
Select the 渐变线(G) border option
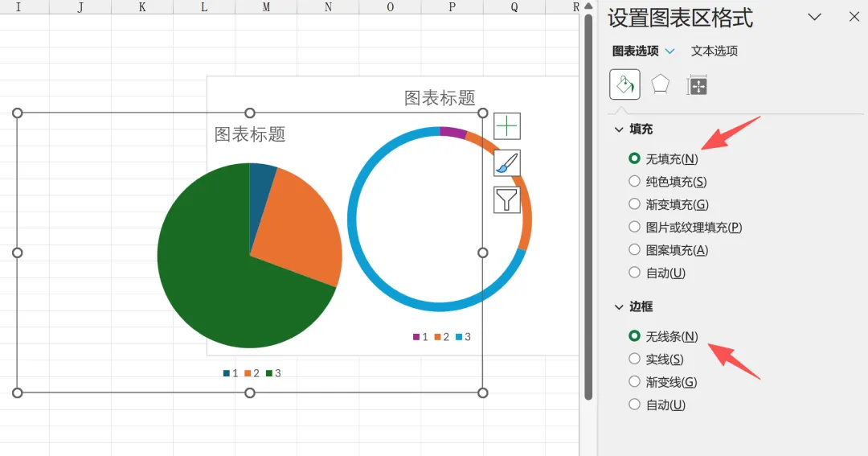click(662, 382)
